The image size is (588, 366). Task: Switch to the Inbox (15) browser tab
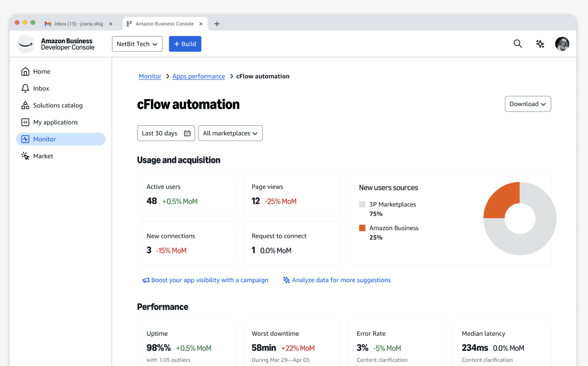point(79,24)
